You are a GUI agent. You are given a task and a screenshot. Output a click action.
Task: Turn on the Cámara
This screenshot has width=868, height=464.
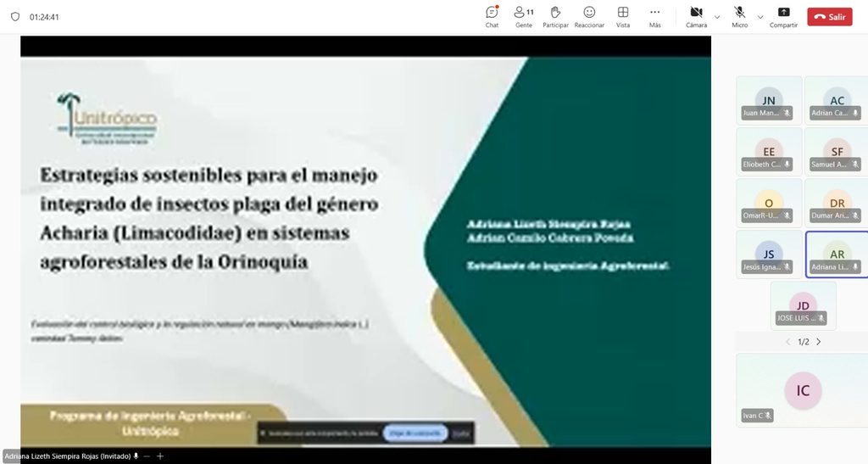(x=697, y=17)
